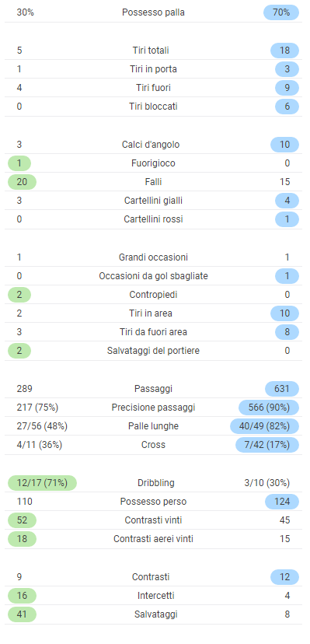The image size is (310, 644).
Task: Click the 18 total shots badge
Action: [x=284, y=51]
